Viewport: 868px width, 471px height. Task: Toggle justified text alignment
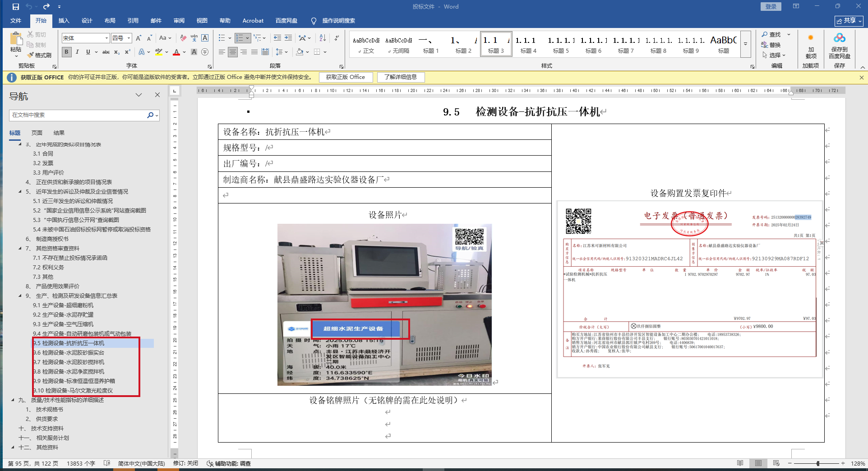pyautogui.click(x=254, y=52)
